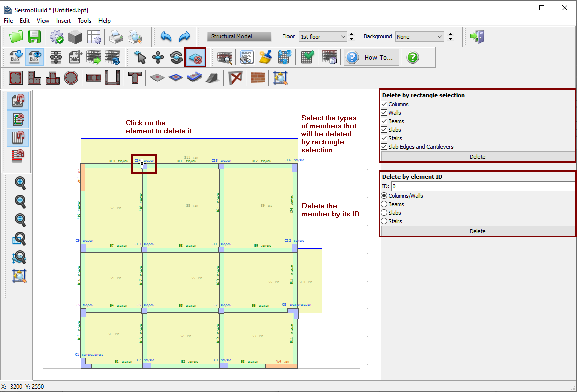Screen dimensions: 577x392
Task: Select the T-shaped beam section icon
Action: (x=134, y=78)
